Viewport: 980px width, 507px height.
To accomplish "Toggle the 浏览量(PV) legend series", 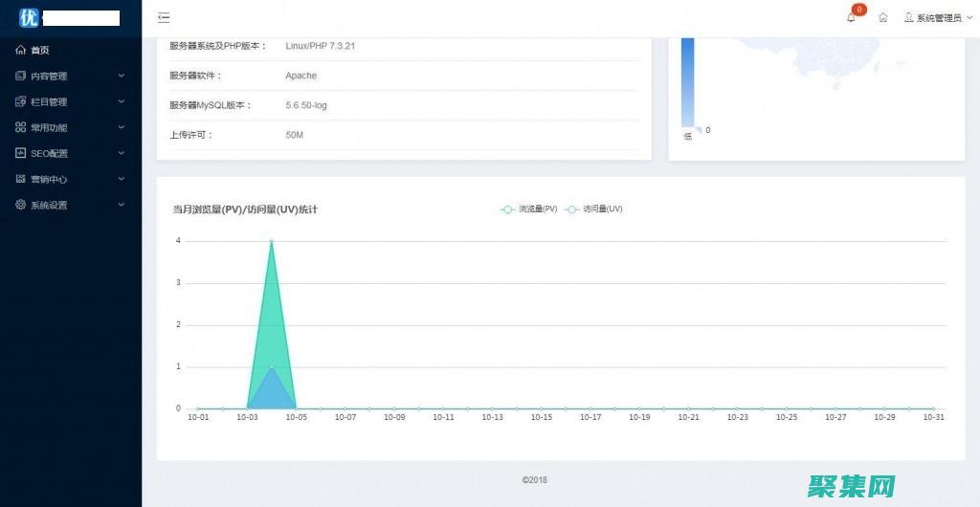I will point(528,209).
